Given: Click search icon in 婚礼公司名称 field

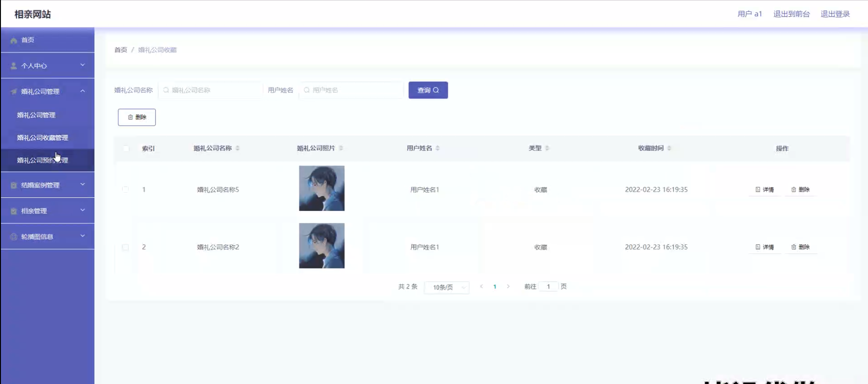Looking at the screenshot, I should (166, 90).
